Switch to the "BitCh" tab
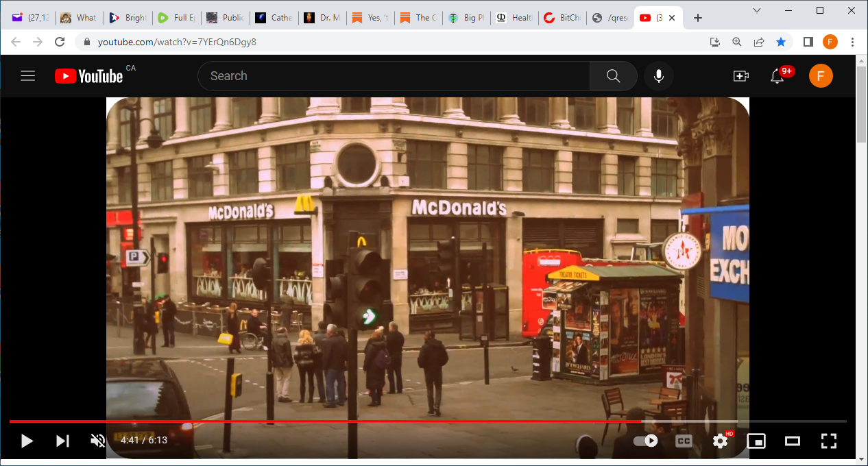 click(564, 18)
